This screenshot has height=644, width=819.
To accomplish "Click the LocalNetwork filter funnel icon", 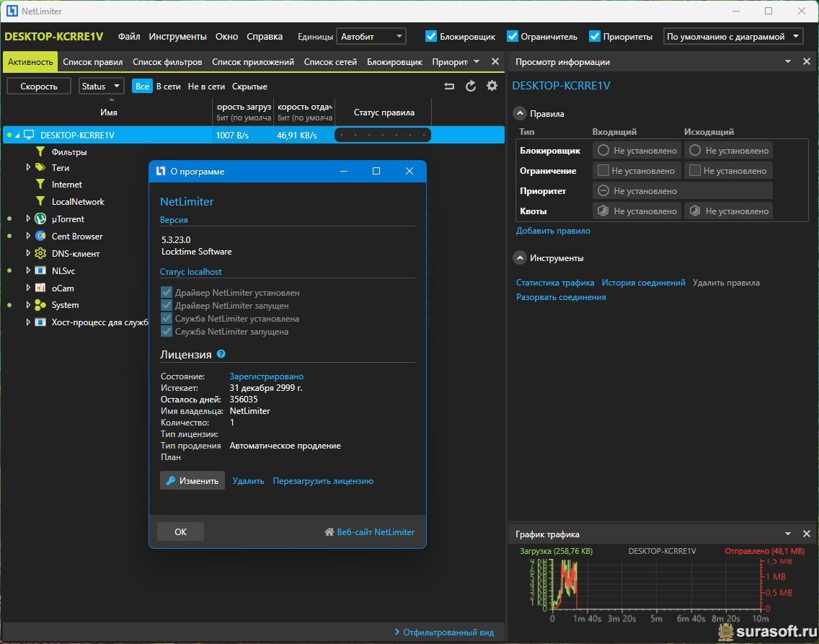I will [x=40, y=202].
